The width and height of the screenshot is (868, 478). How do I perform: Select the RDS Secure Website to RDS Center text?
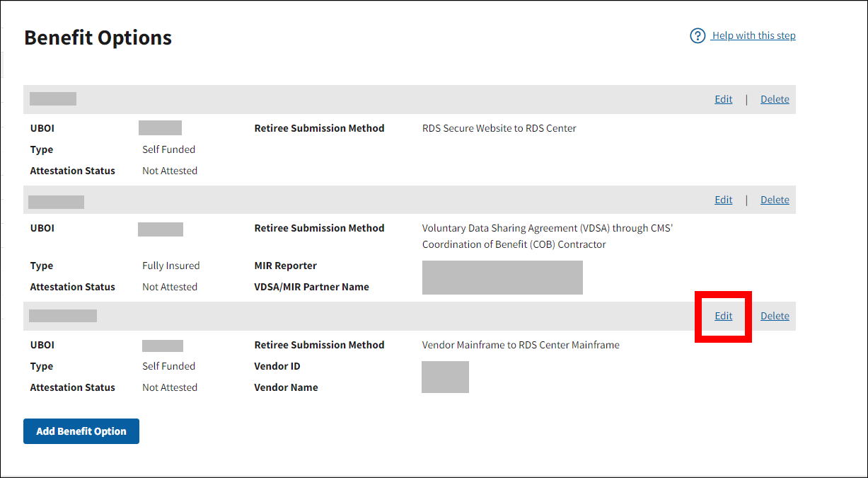(499, 128)
